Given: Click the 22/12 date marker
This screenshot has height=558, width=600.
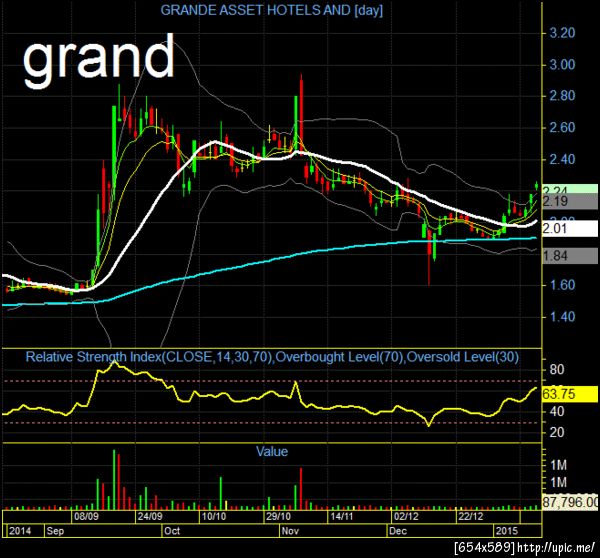Looking at the screenshot, I should click(x=471, y=516).
